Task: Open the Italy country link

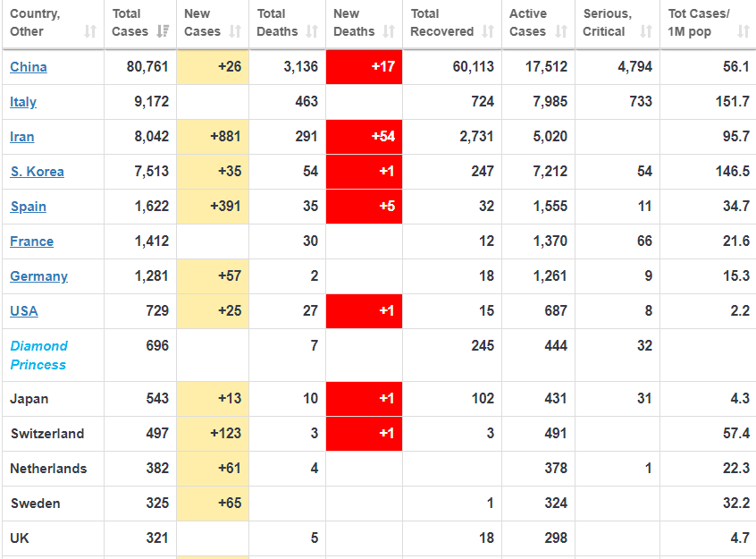Action: [23, 102]
